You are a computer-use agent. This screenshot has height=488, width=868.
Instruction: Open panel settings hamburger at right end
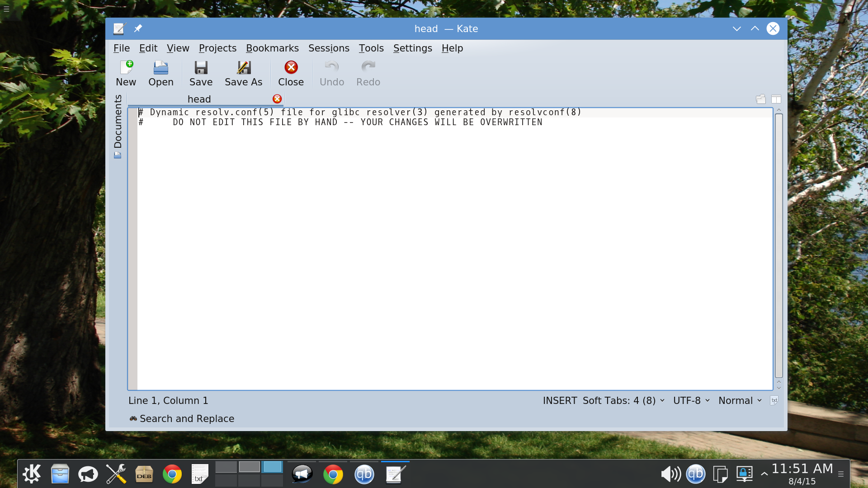(841, 474)
